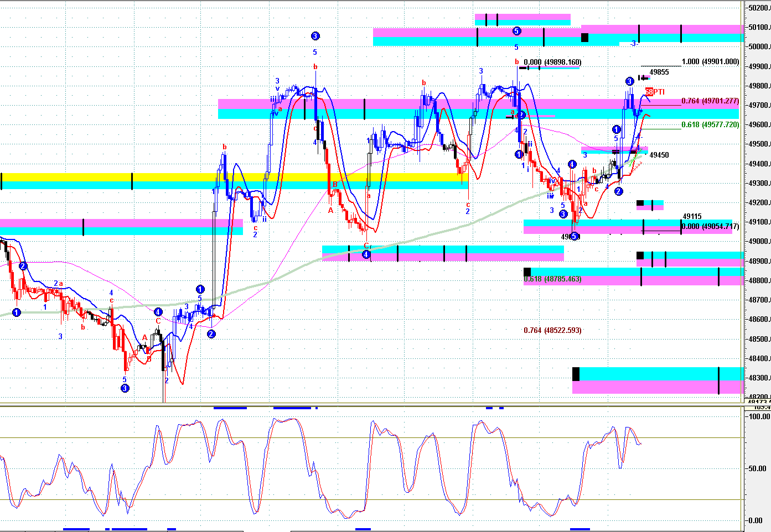The image size is (771, 532).
Task: Select the circled wave 3 beside PTI label
Action: [x=630, y=81]
